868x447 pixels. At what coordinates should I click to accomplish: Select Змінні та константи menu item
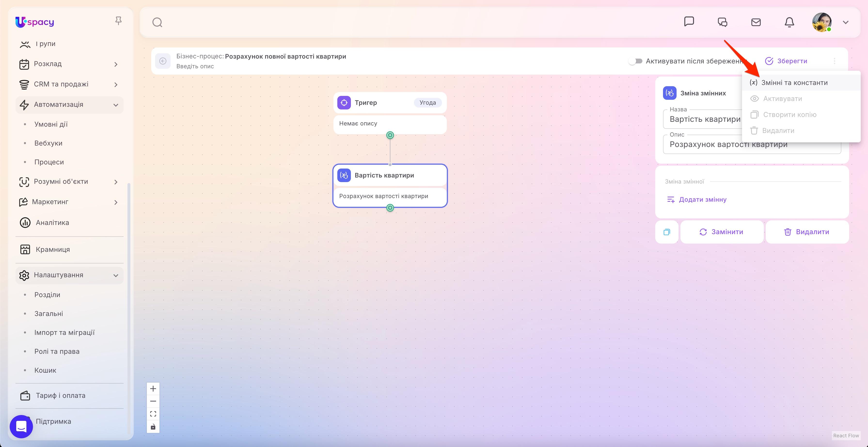(801, 83)
